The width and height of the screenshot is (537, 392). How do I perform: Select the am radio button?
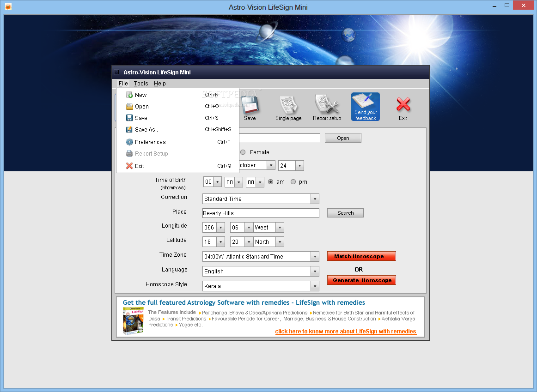pos(270,182)
